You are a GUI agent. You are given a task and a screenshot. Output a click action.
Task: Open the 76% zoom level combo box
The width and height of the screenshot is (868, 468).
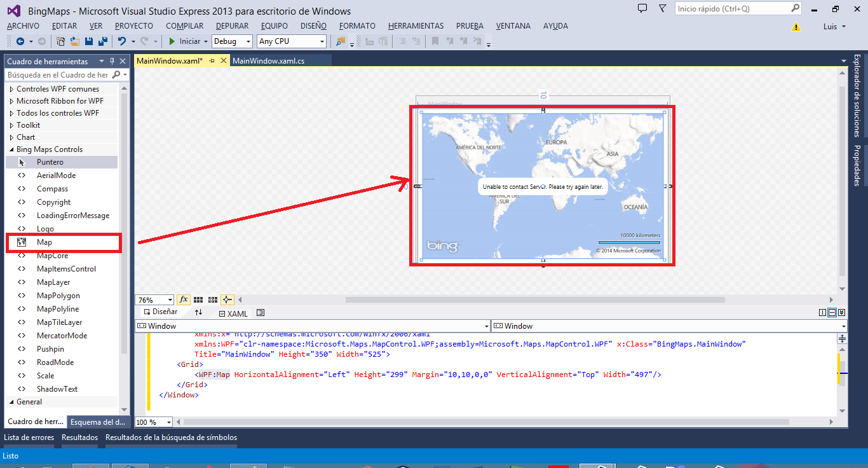click(154, 299)
